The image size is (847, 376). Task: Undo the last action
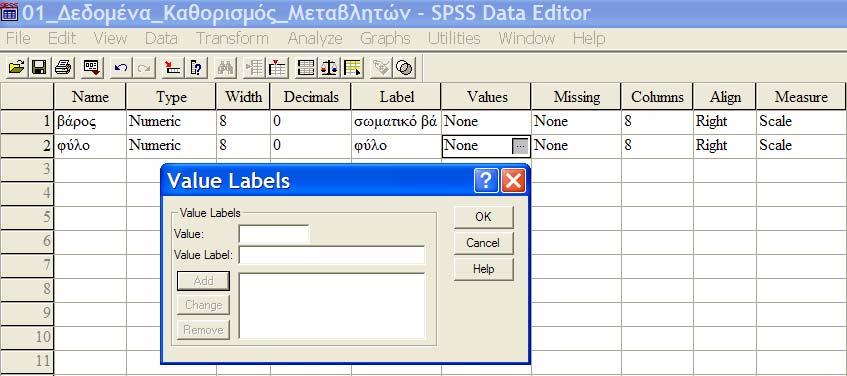click(x=122, y=68)
